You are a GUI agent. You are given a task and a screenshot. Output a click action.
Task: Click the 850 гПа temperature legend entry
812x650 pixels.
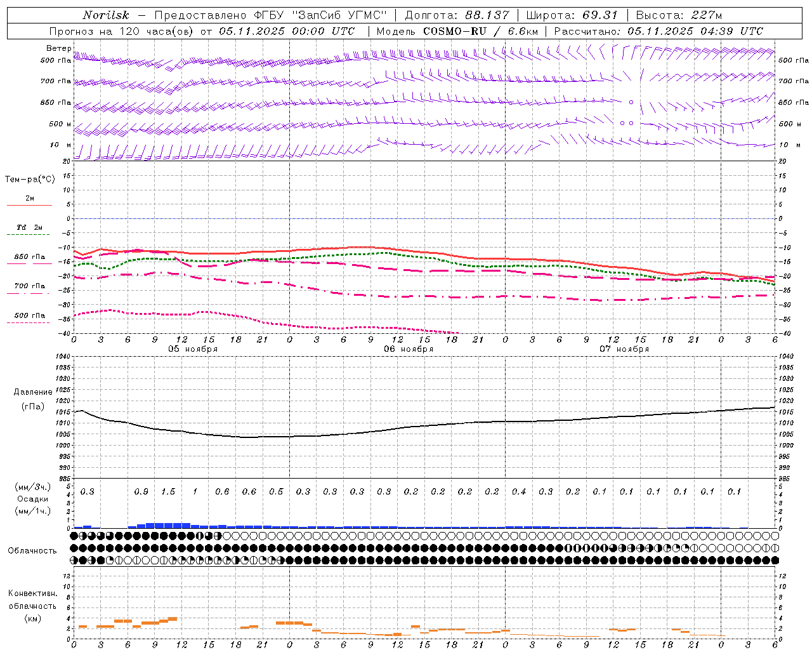click(29, 257)
